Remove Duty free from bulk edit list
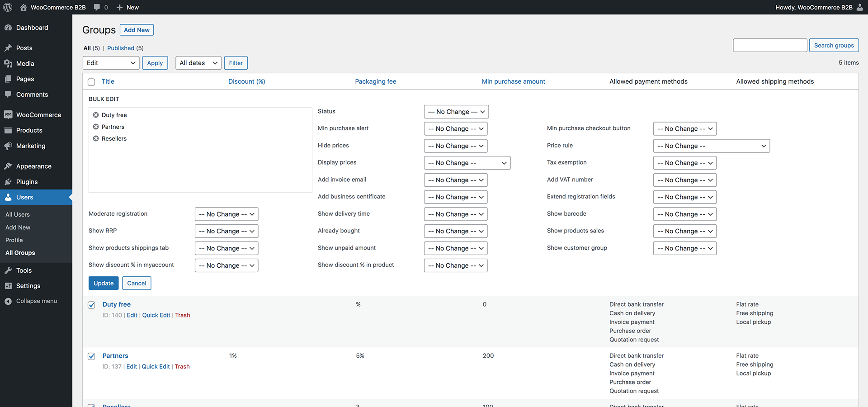Viewport: 868px width, 407px height. click(x=96, y=115)
